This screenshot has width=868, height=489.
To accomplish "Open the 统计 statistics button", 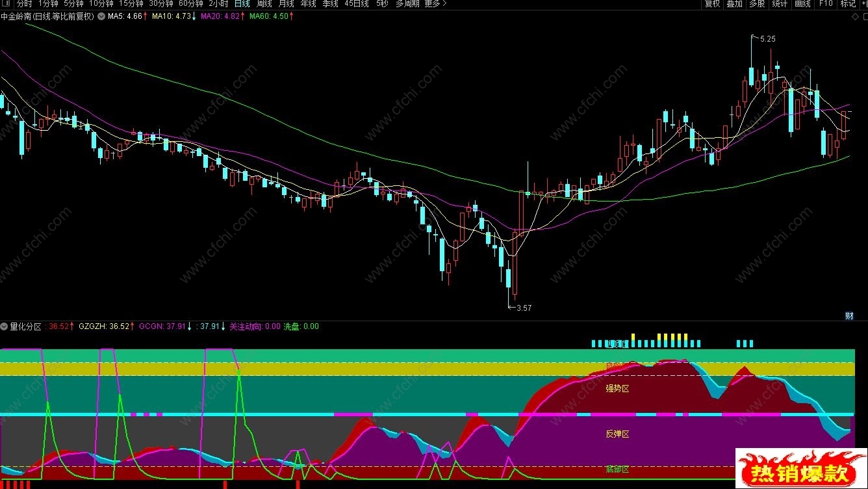I will click(779, 4).
